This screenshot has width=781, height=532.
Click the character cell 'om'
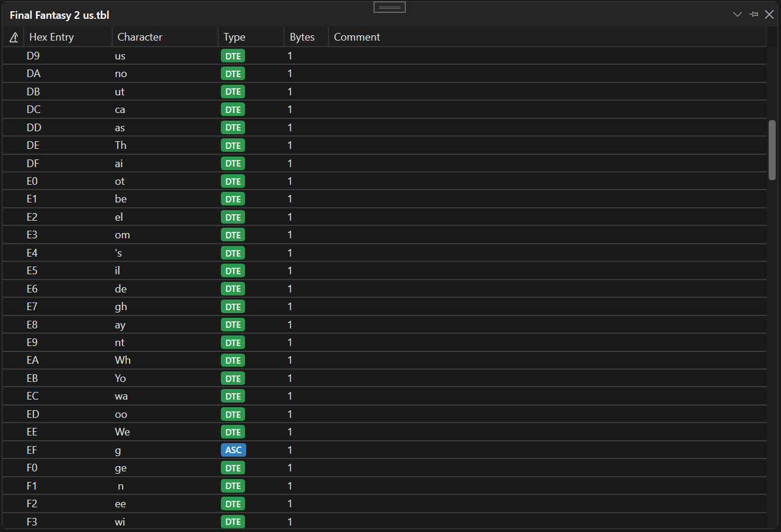tap(123, 235)
